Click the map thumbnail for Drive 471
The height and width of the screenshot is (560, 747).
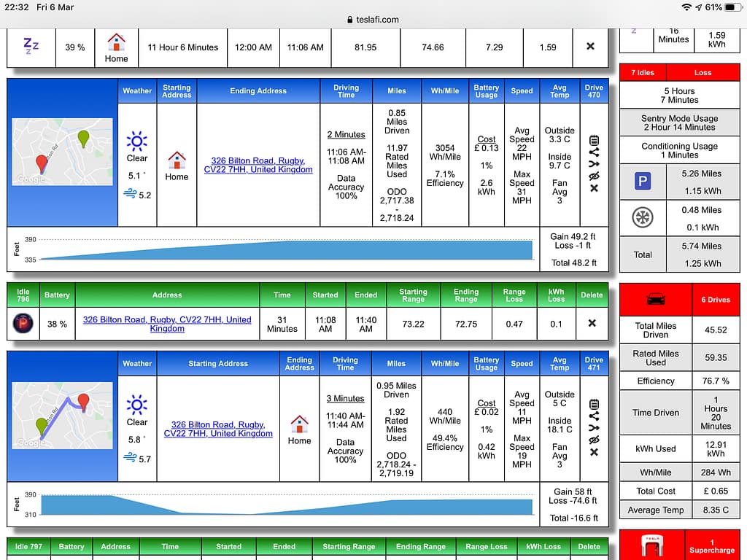tap(63, 416)
